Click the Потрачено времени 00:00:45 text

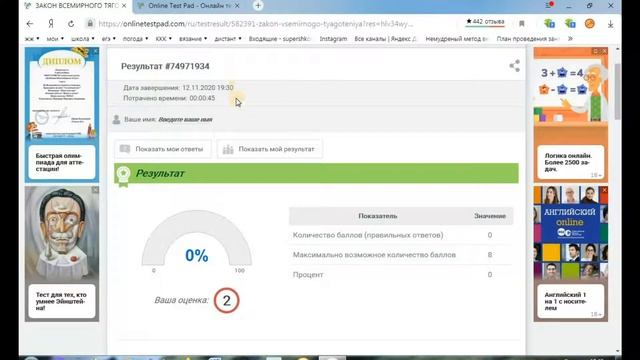[x=169, y=98]
